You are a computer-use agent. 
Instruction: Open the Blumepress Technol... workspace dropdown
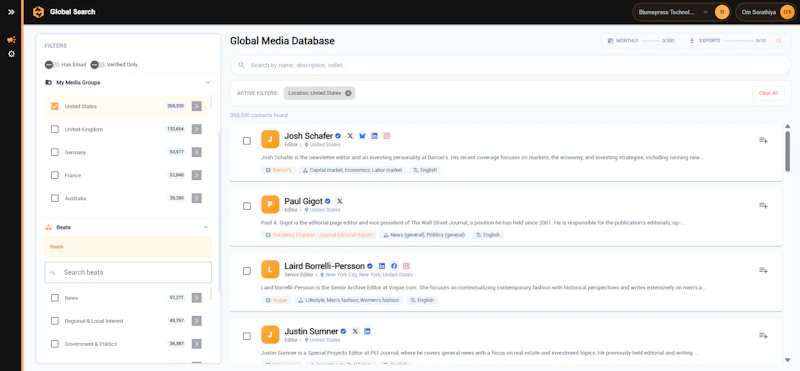pos(682,12)
